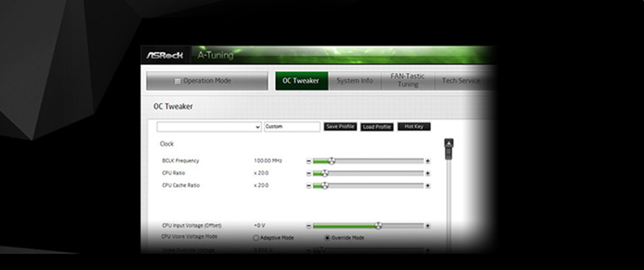Click the Load Profile button
This screenshot has height=270, width=644.
coord(376,127)
